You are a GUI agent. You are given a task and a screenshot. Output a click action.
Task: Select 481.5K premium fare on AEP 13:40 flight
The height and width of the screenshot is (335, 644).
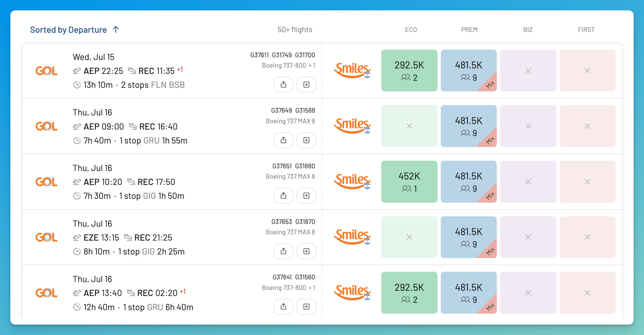tap(469, 293)
